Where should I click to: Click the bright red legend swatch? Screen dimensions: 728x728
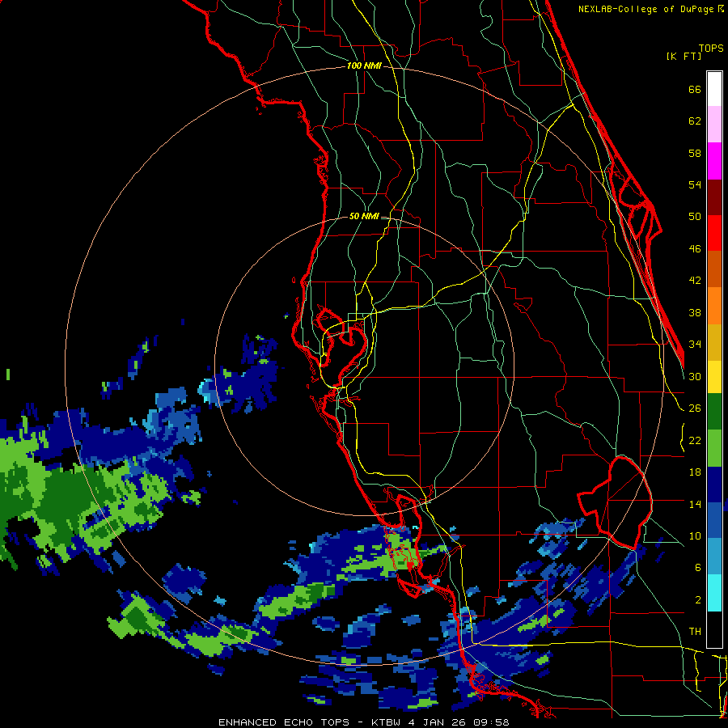click(x=714, y=233)
